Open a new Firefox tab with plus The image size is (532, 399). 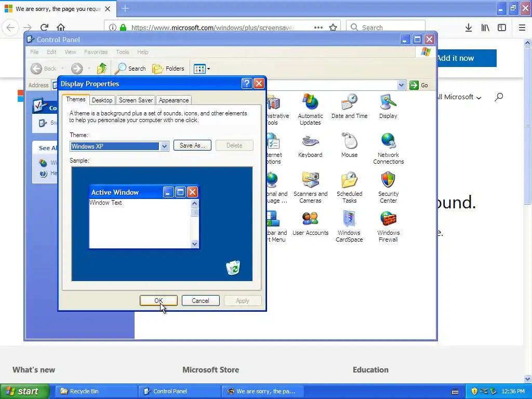click(125, 8)
